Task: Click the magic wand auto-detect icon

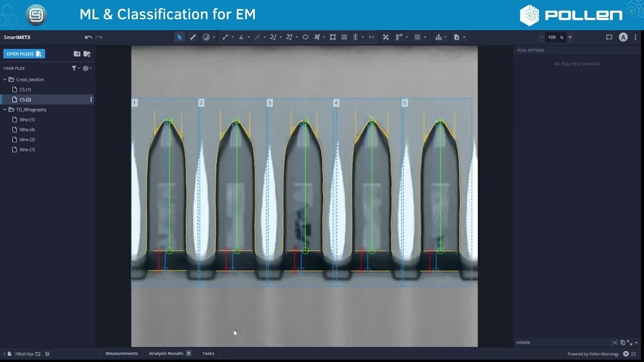Action: (385, 37)
